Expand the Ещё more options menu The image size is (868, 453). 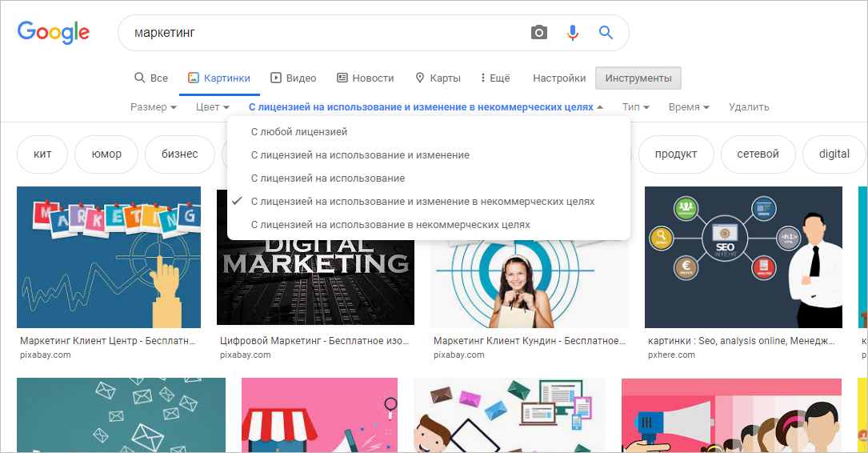coord(494,78)
